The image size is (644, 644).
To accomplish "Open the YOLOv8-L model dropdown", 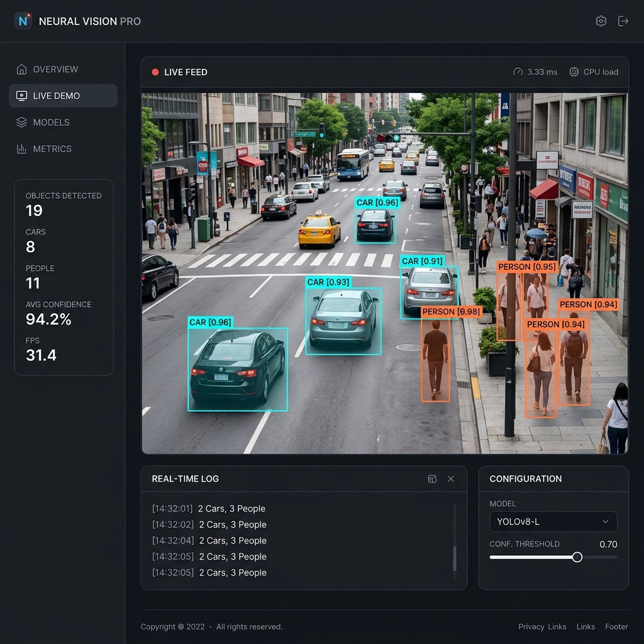I will 553,521.
